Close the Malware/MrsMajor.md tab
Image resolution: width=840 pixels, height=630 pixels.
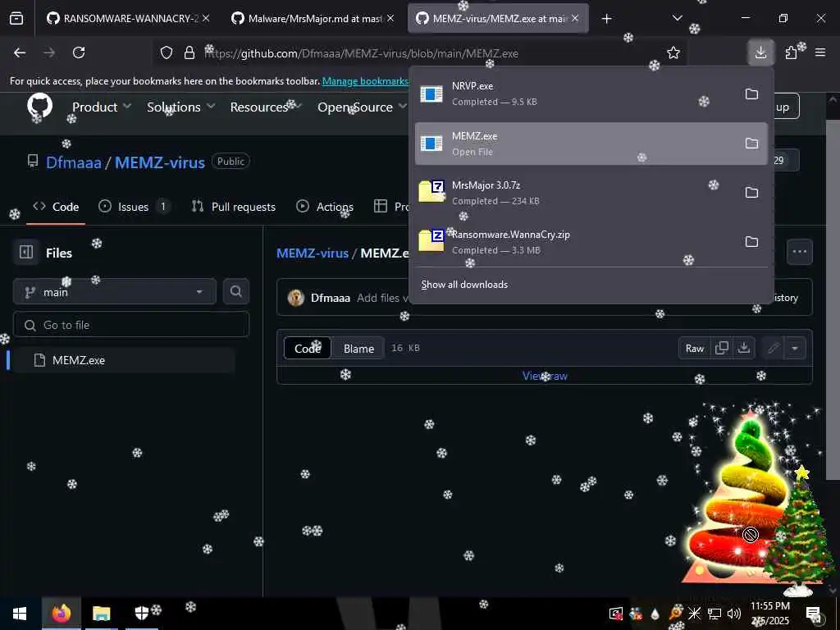click(390, 18)
